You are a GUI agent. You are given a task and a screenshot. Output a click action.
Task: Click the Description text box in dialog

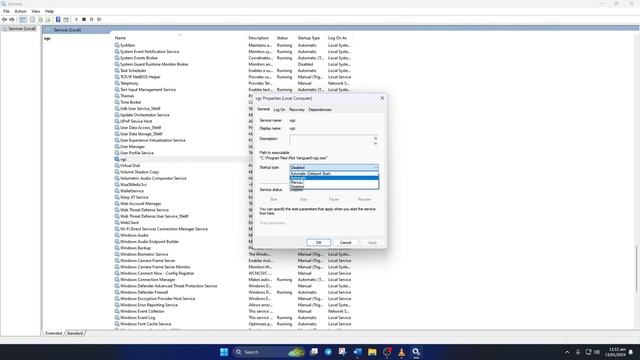(331, 141)
